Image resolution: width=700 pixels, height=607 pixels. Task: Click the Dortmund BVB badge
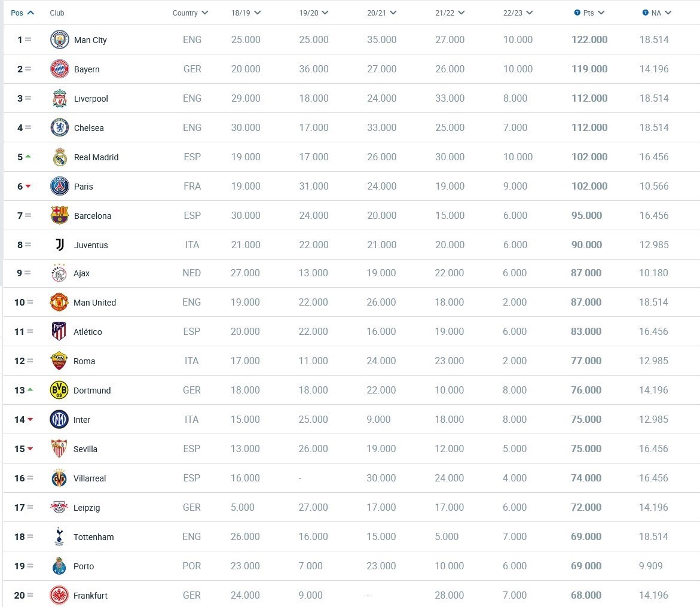click(59, 391)
